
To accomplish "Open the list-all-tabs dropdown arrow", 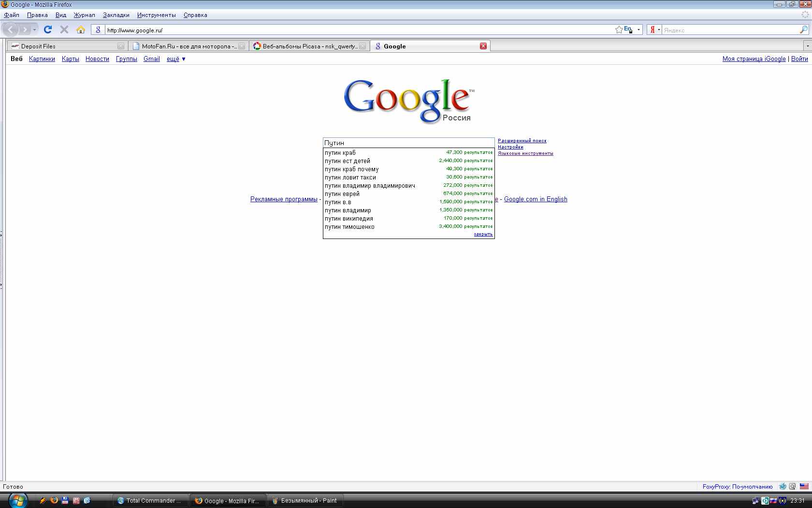I will (x=807, y=46).
